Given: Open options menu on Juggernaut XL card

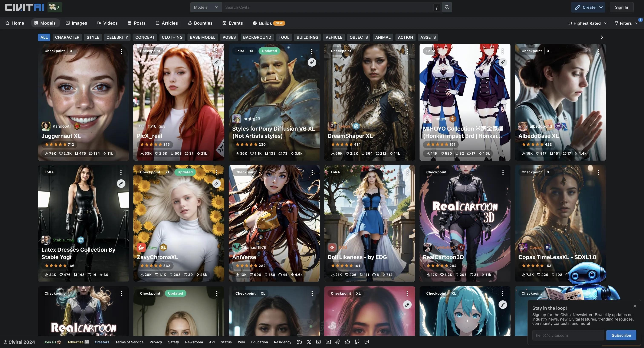Looking at the screenshot, I should pos(121,51).
